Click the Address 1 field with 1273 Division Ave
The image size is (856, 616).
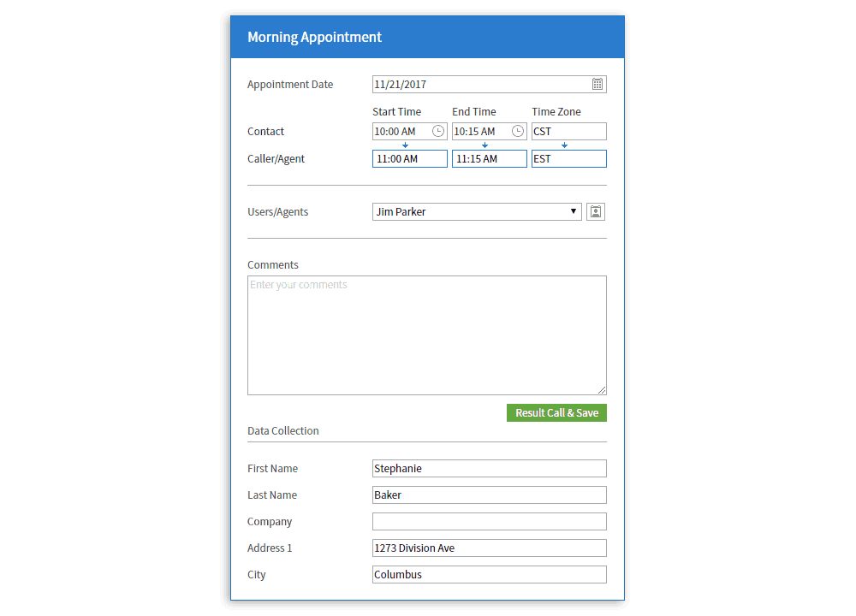(x=489, y=548)
